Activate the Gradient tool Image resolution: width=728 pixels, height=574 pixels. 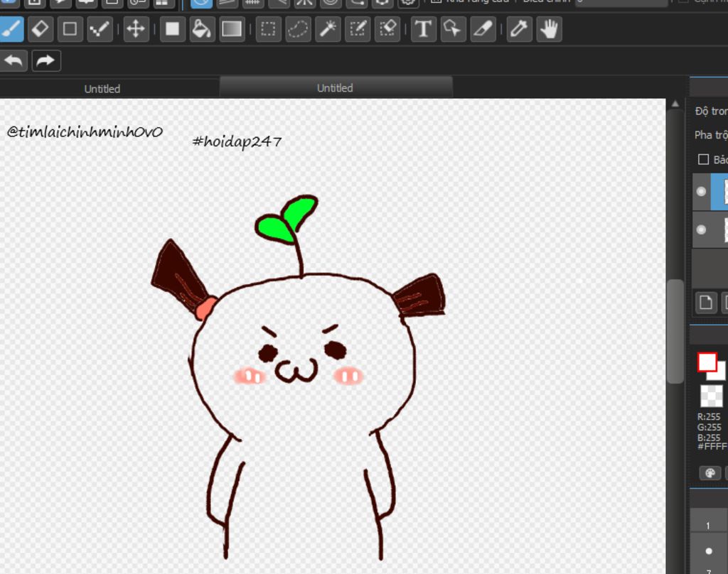click(232, 29)
